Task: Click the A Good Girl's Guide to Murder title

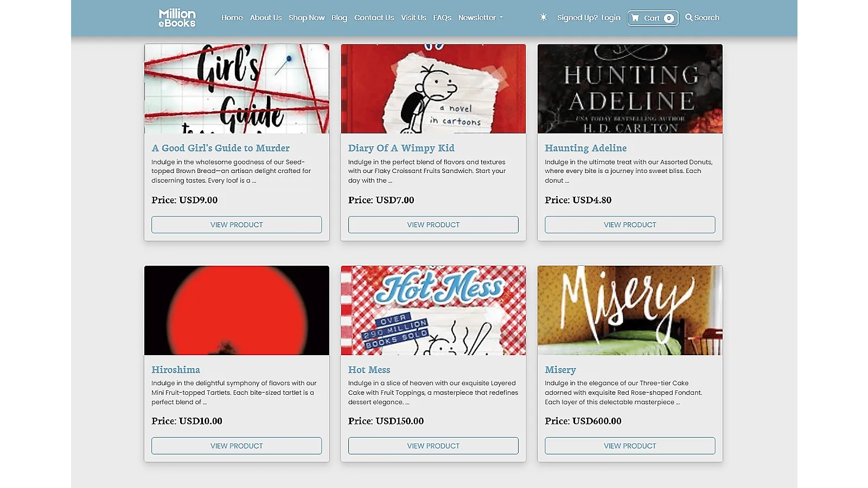Action: click(220, 148)
